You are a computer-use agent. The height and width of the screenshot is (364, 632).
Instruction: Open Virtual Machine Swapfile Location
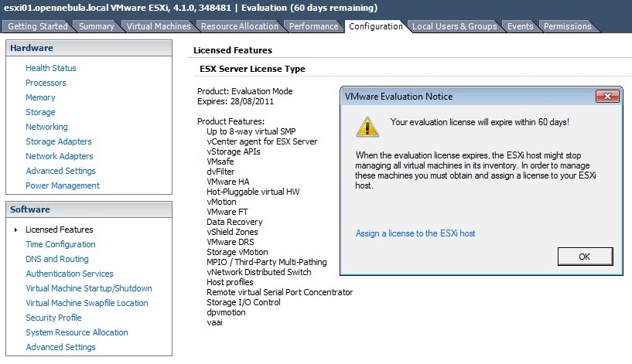[x=87, y=303]
